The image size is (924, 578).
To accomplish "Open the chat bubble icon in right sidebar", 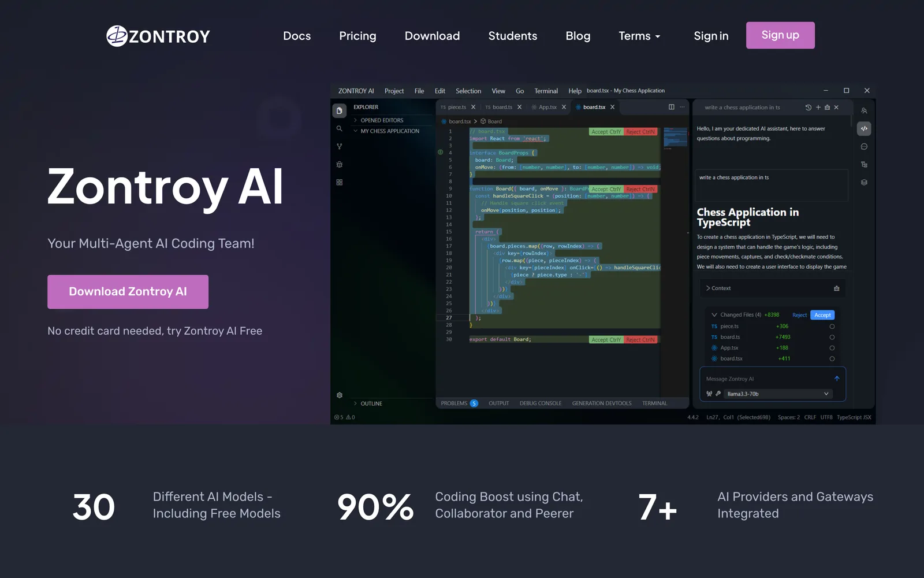I will point(864,146).
